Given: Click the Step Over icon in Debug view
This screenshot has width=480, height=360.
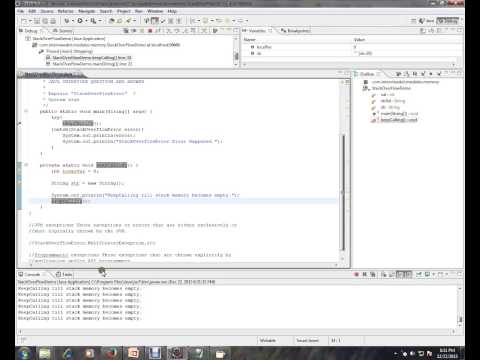Looking at the screenshot, I should (x=177, y=31).
